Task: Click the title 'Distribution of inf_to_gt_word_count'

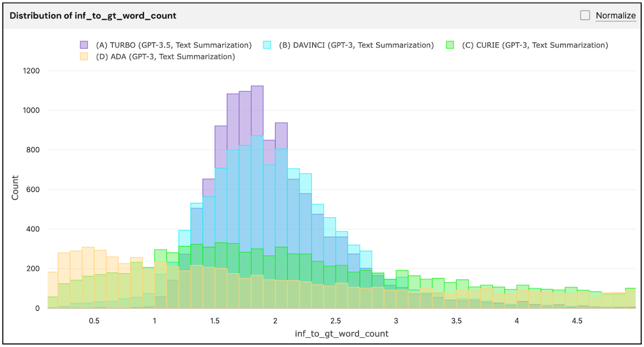Action: [93, 15]
